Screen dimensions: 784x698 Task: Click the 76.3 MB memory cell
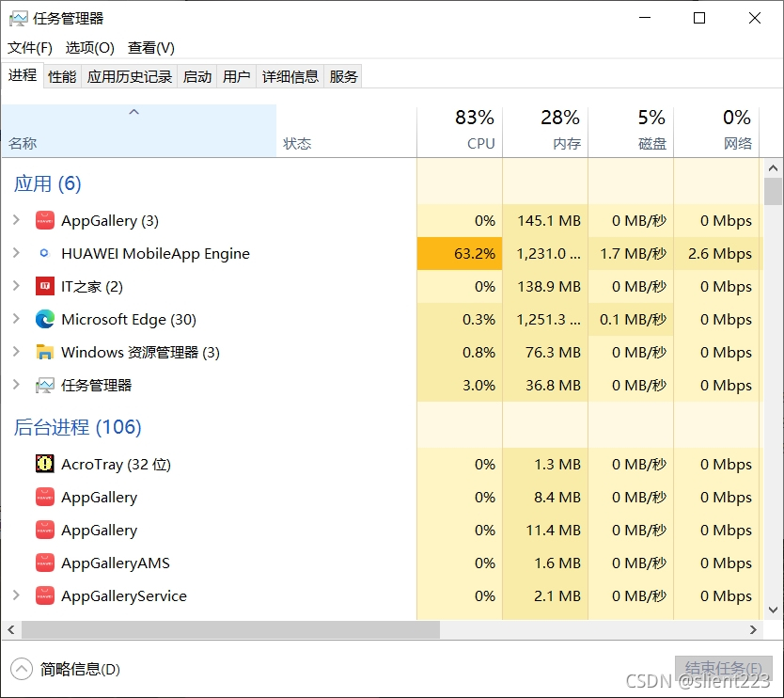pos(545,352)
